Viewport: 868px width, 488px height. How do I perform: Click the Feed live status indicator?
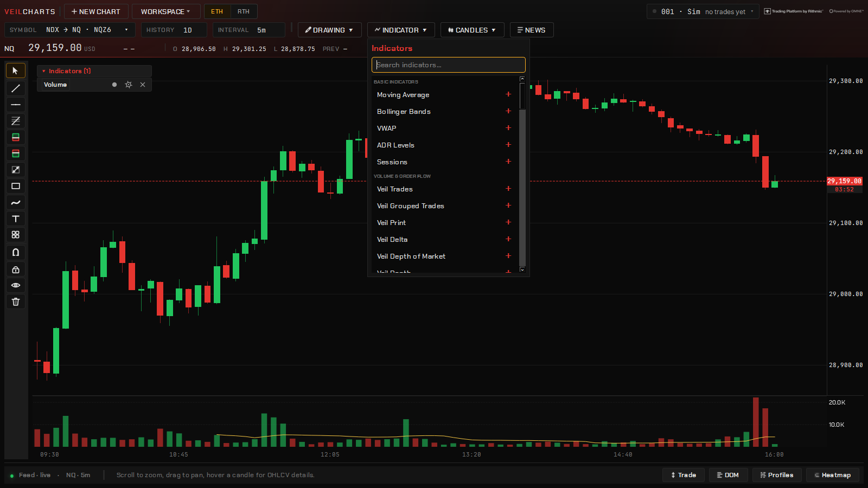[30, 475]
